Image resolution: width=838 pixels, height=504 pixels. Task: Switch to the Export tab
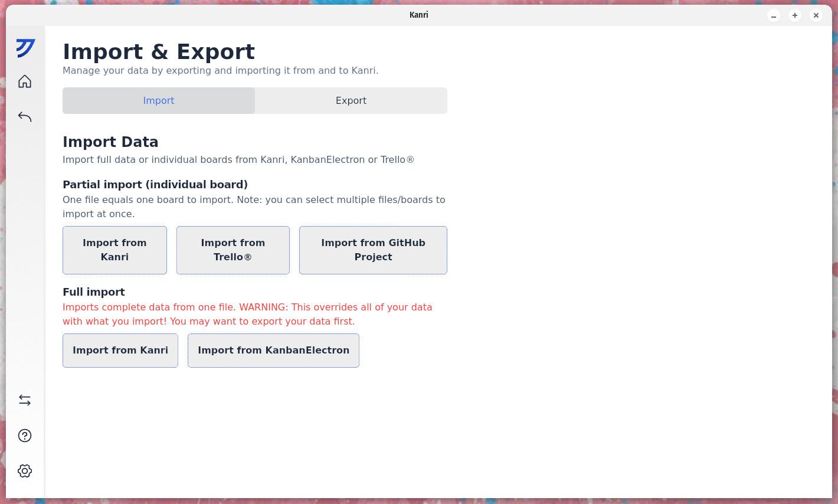[351, 100]
